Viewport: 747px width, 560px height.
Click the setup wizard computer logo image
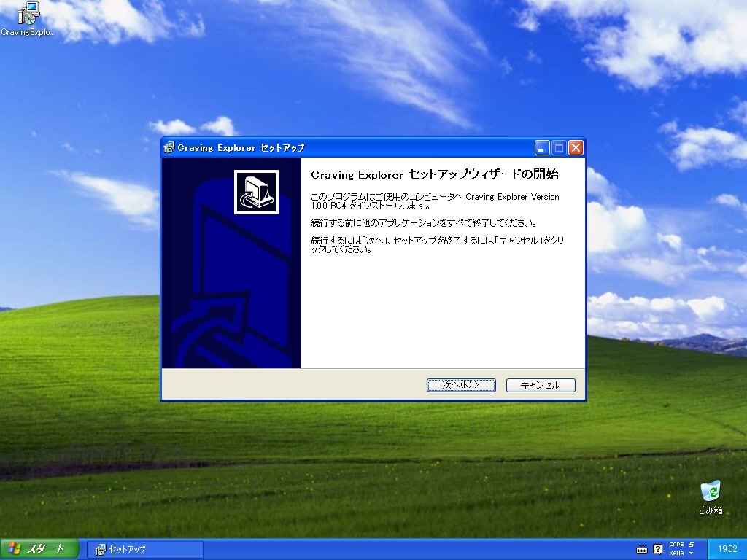click(256, 192)
